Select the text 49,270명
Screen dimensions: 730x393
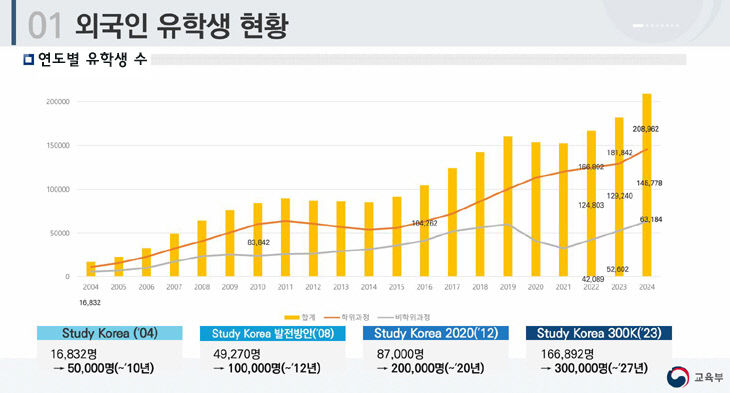[237, 354]
